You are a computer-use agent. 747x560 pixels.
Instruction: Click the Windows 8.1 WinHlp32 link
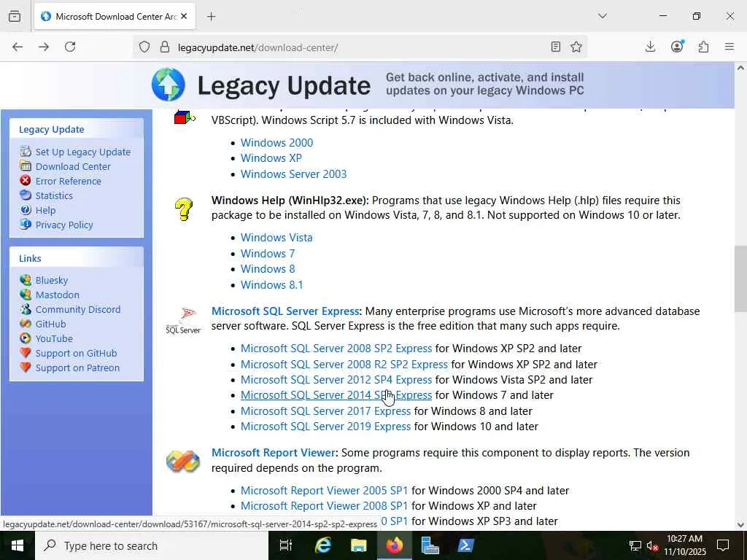(271, 285)
